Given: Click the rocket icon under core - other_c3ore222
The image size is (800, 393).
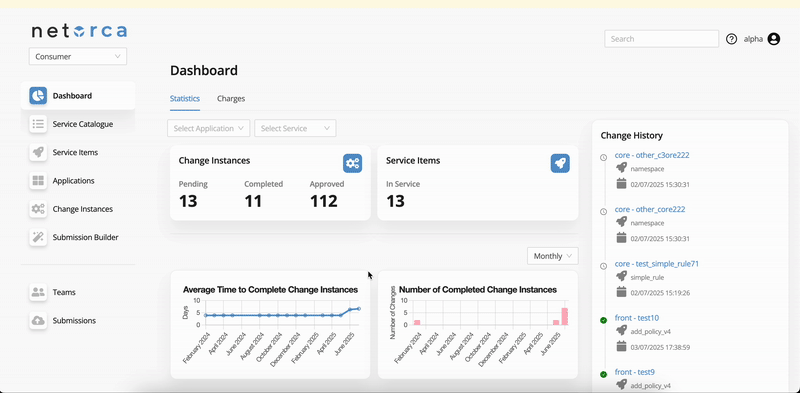Looking at the screenshot, I should [x=621, y=168].
